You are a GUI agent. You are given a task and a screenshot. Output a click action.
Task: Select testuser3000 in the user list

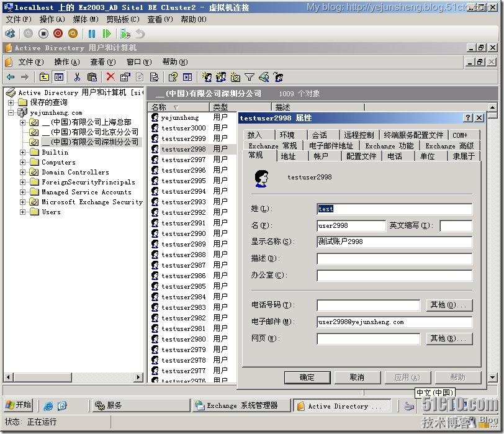183,128
